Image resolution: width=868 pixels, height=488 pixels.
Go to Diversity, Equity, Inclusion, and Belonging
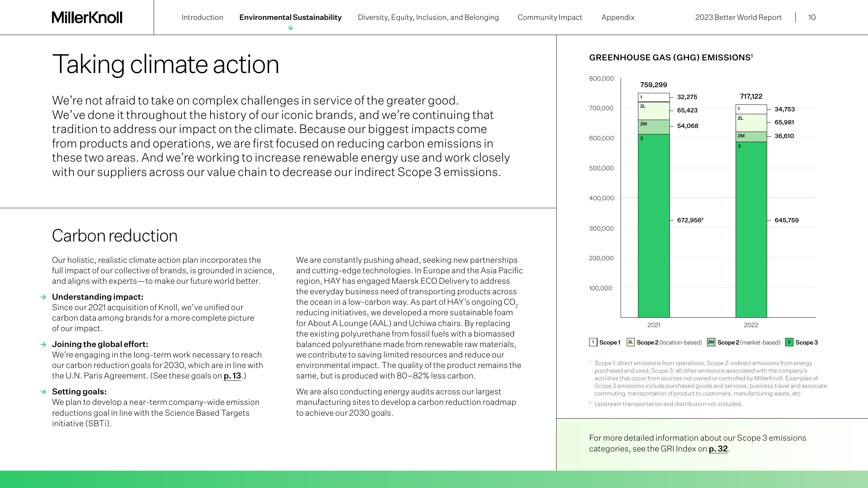428,17
